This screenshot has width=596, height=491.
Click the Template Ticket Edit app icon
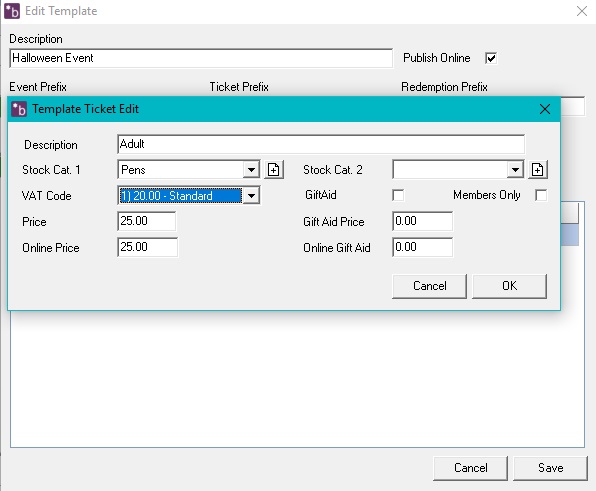coord(19,109)
